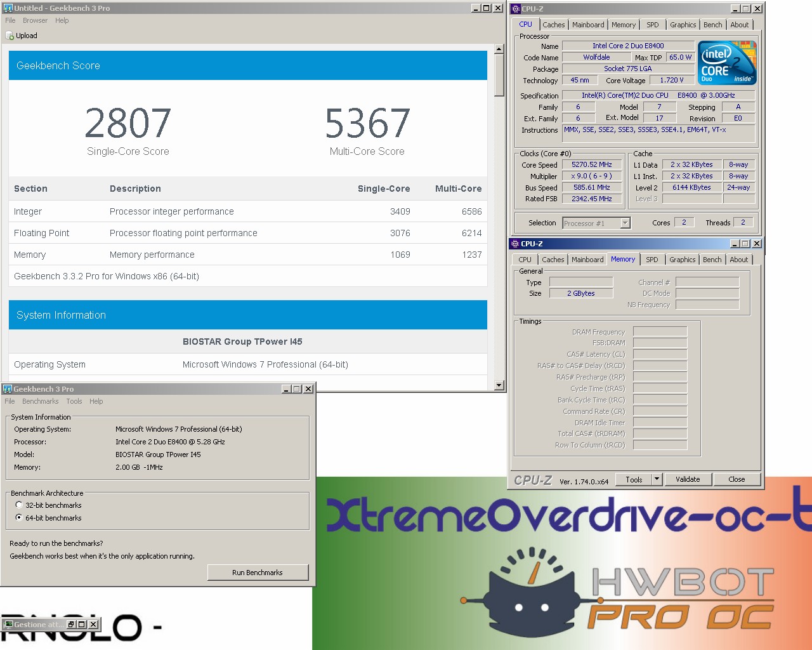Screen dimensions: 812x650
Task: Click the Geekbench results scrollbar thumb
Action: (499, 74)
